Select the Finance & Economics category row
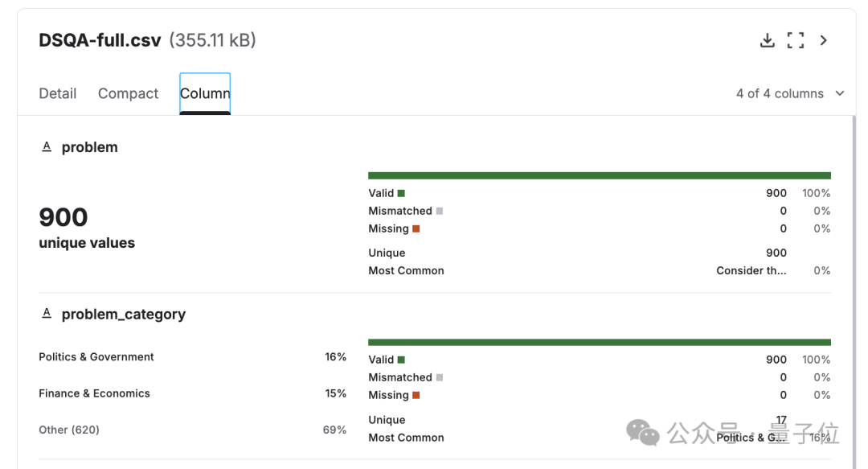The width and height of the screenshot is (868, 469). click(x=94, y=393)
